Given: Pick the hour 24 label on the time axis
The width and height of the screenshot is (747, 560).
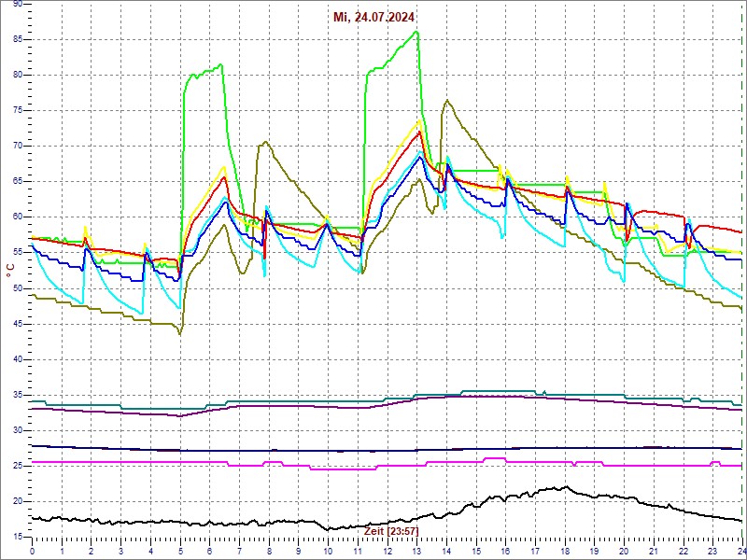Looking at the screenshot, I should 741,550.
